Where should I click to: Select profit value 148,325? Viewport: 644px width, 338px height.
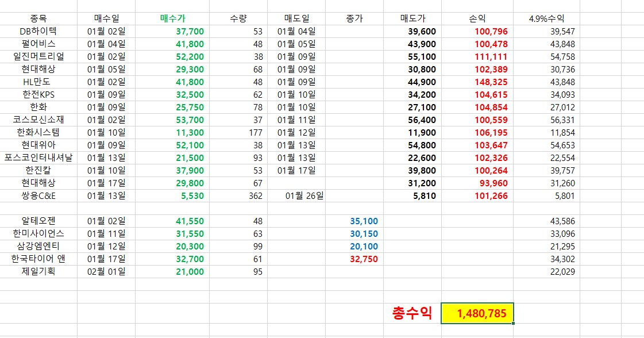477,82
